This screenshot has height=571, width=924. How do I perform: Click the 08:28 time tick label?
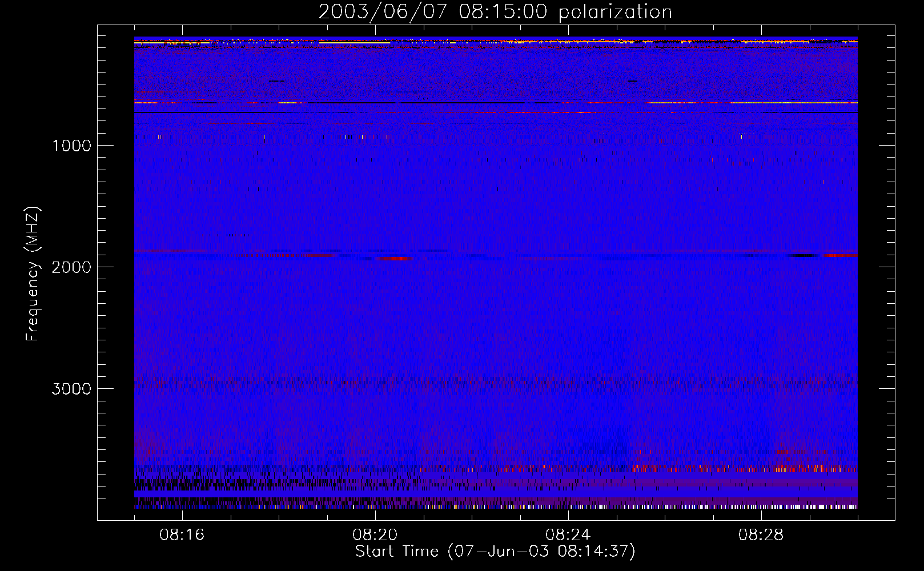click(761, 535)
